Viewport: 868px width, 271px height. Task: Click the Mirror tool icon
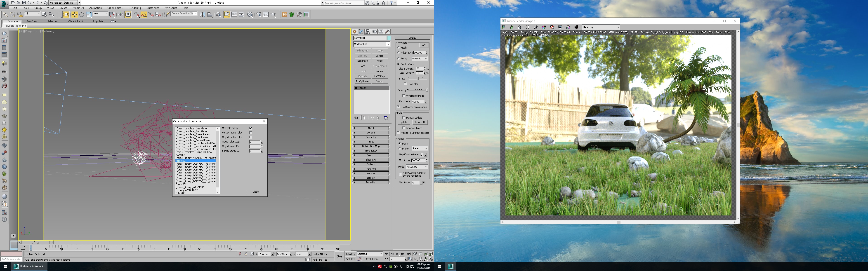click(202, 14)
